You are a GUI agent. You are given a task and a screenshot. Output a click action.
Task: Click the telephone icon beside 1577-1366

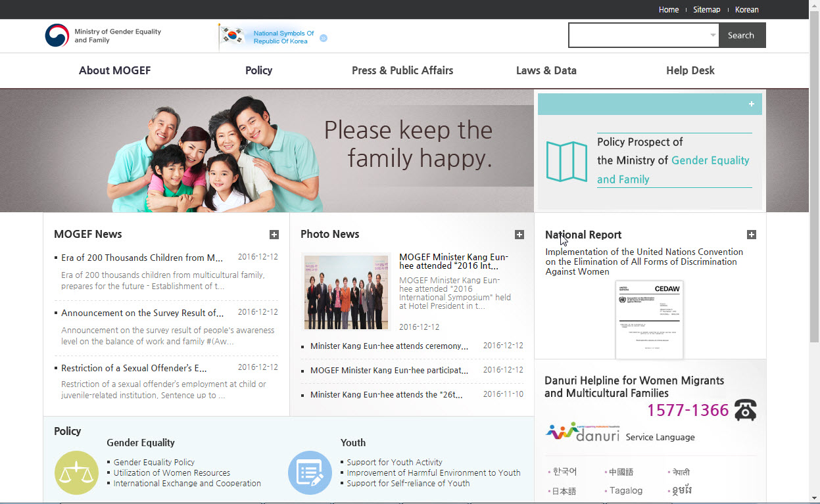pos(745,410)
